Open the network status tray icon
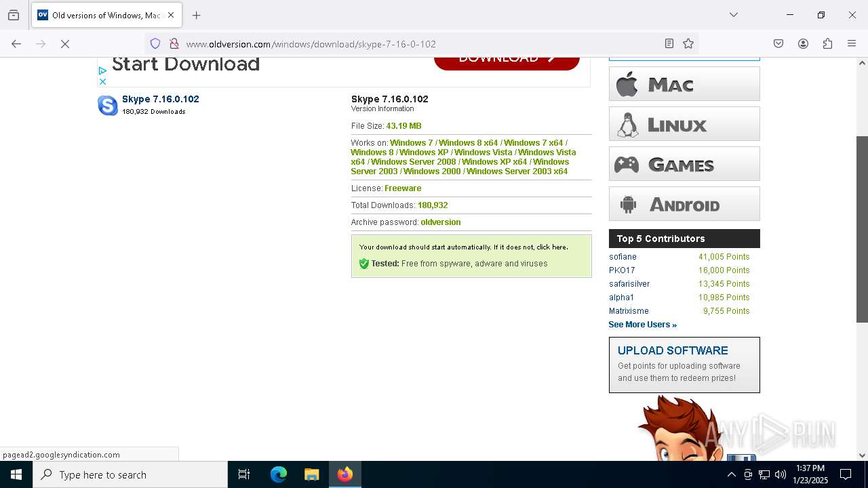 [764, 474]
